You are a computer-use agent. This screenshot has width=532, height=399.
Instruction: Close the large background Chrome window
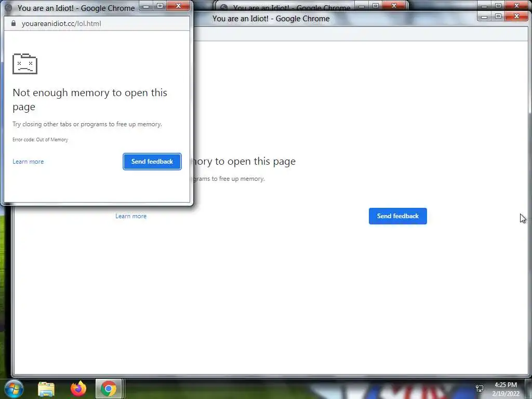(516, 16)
